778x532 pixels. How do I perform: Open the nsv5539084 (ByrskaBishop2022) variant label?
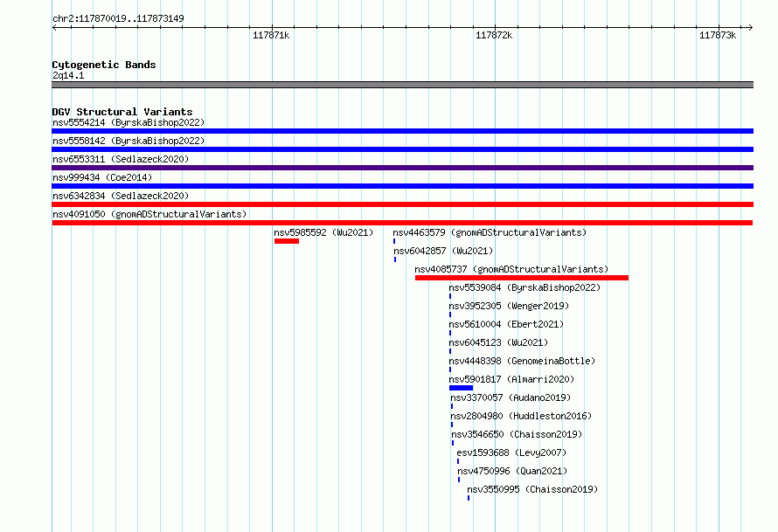click(x=524, y=287)
